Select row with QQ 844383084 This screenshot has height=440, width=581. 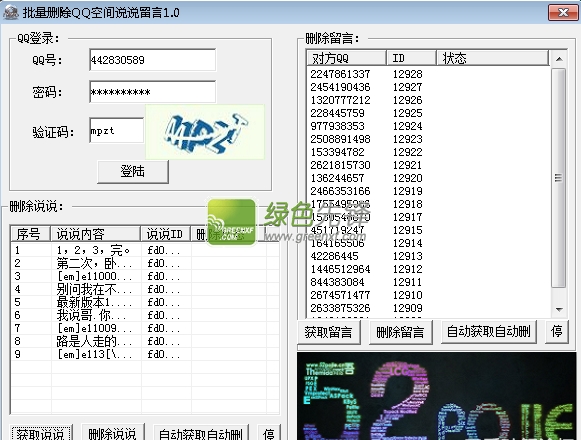[428, 282]
